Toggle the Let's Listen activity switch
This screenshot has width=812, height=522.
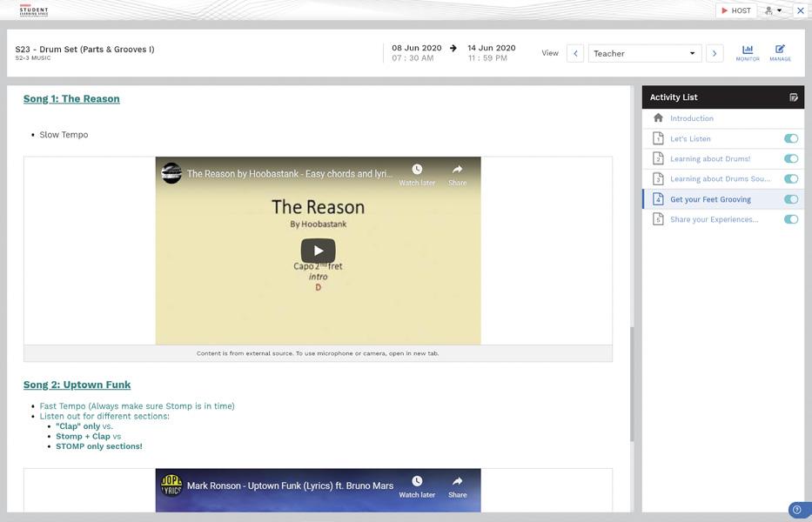click(x=791, y=138)
